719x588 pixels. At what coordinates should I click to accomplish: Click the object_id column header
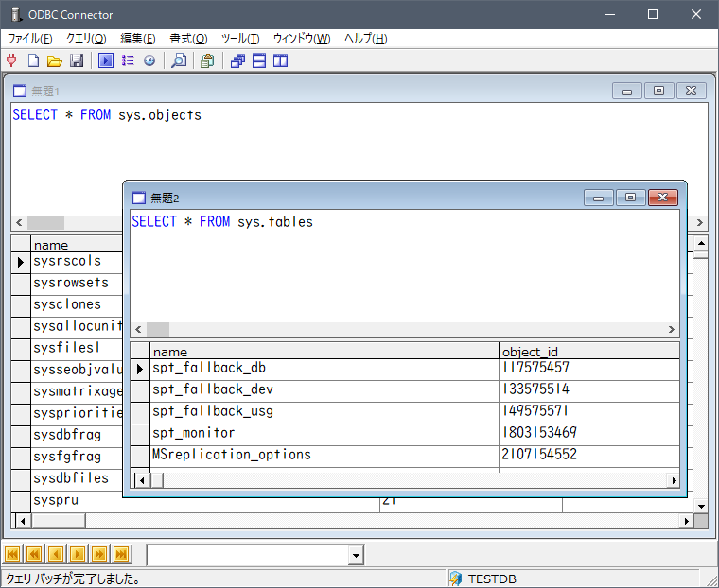[587, 352]
